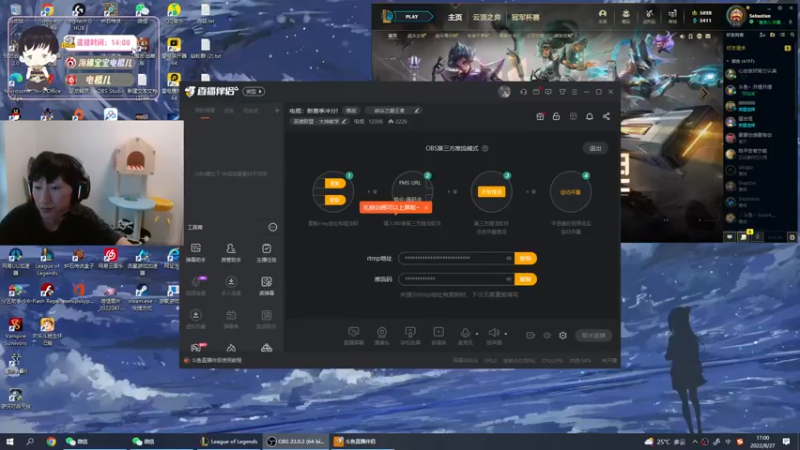
Task: Open 主页 tab in League client
Action: click(x=455, y=17)
